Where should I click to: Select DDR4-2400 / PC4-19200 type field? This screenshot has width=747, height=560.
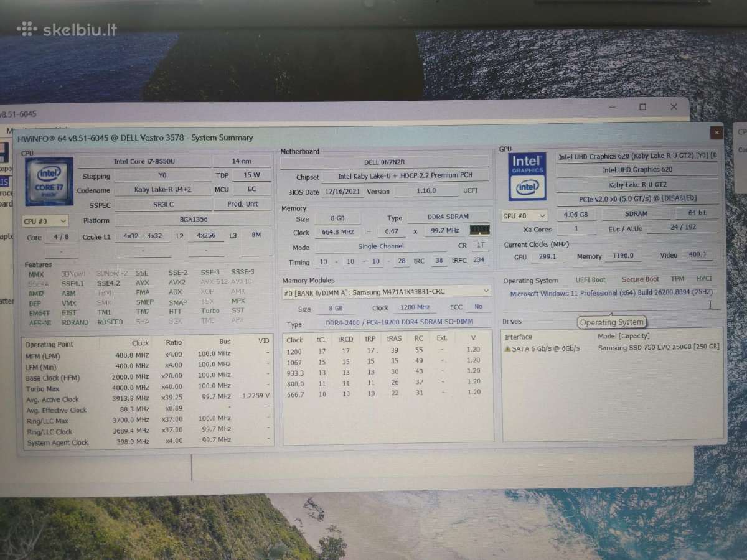click(x=399, y=322)
